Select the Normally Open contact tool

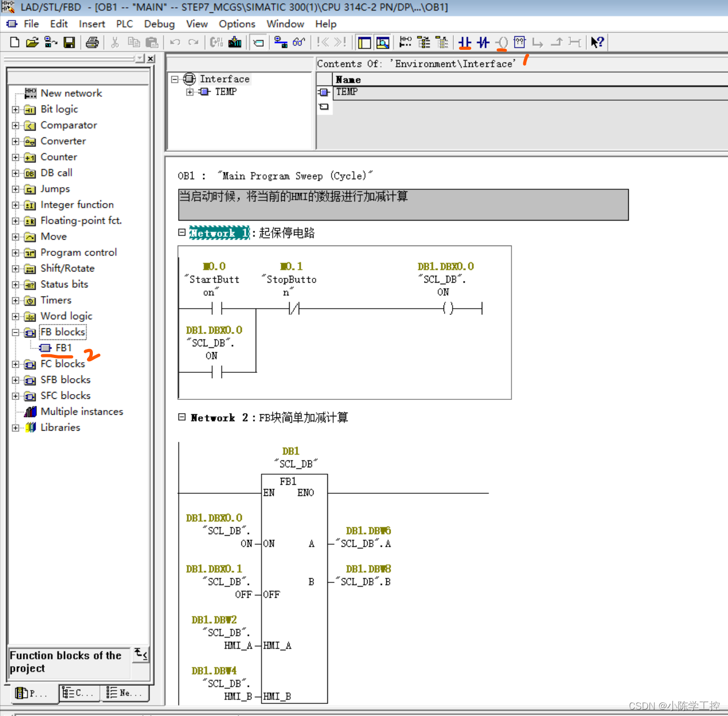[x=465, y=42]
